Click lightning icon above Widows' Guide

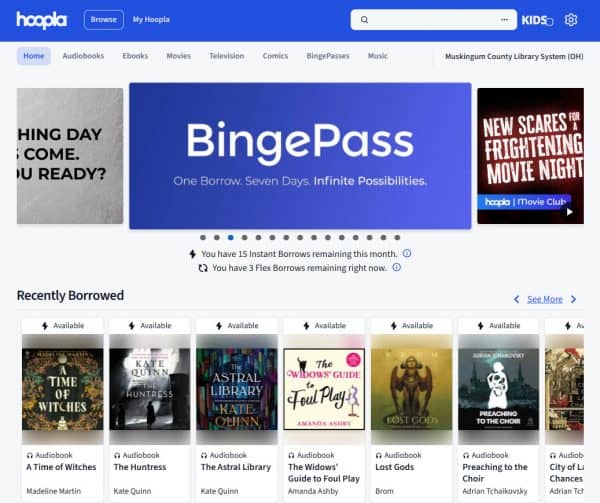pyautogui.click(x=306, y=326)
